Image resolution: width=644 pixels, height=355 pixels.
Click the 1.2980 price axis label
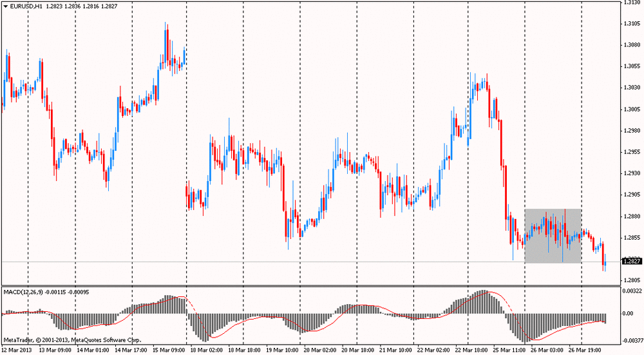pos(632,131)
